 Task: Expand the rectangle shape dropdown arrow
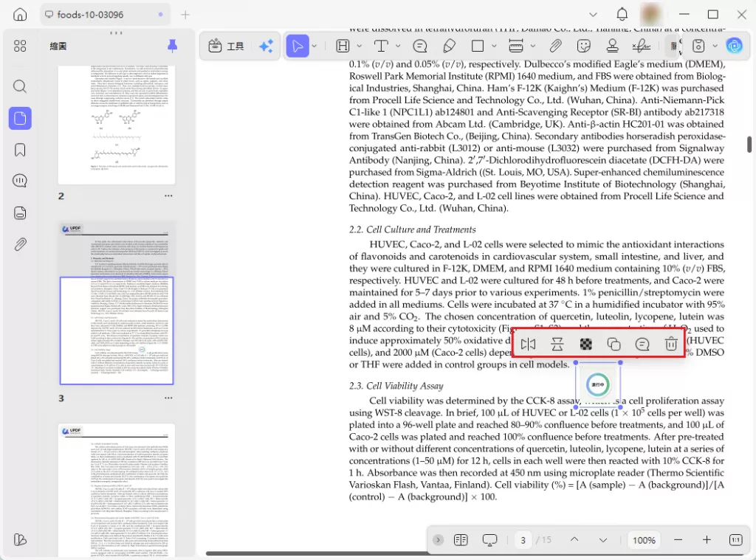(x=494, y=46)
